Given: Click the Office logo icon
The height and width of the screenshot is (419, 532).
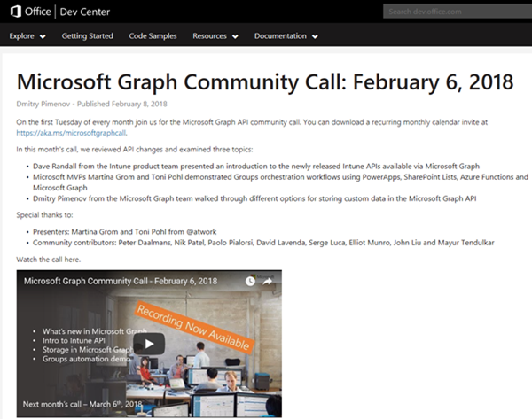Looking at the screenshot, I should coord(16,12).
